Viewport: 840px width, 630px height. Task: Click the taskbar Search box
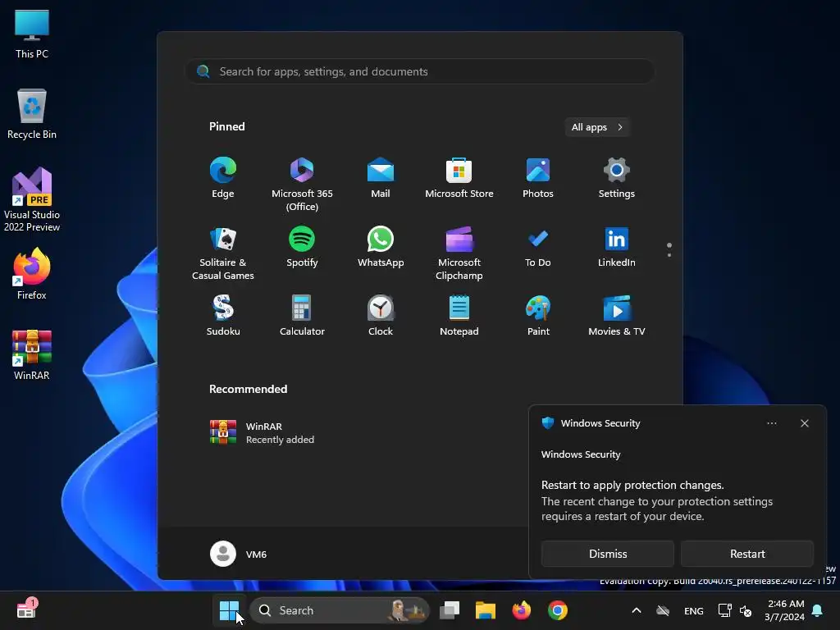(340, 610)
